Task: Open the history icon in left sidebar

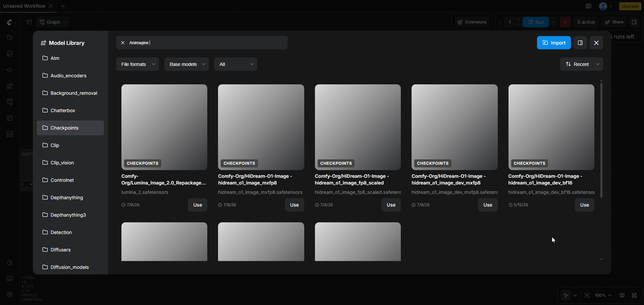Action: pyautogui.click(x=10, y=37)
